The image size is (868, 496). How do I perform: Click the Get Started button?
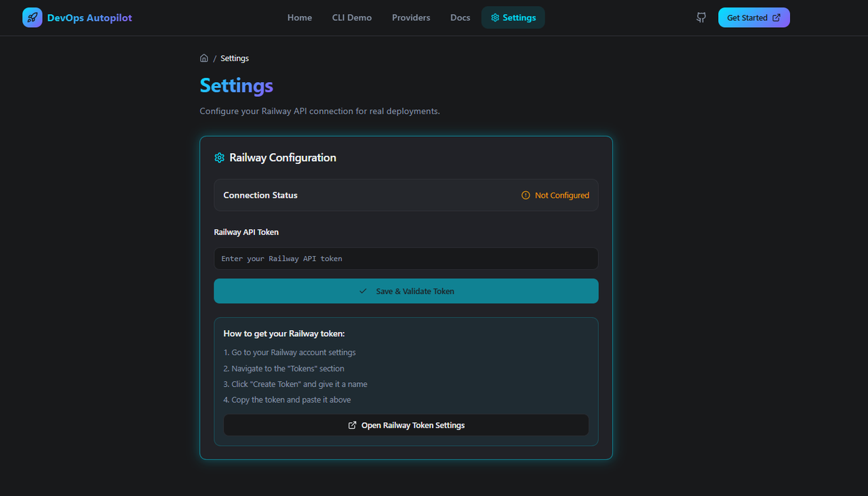(x=754, y=18)
